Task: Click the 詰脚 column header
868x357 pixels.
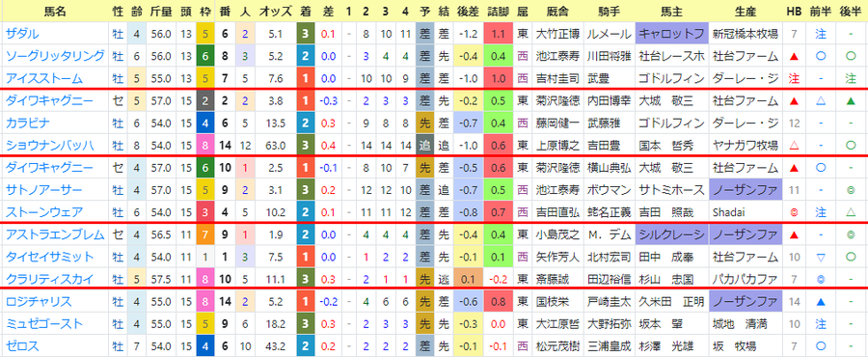Action: pyautogui.click(x=499, y=11)
